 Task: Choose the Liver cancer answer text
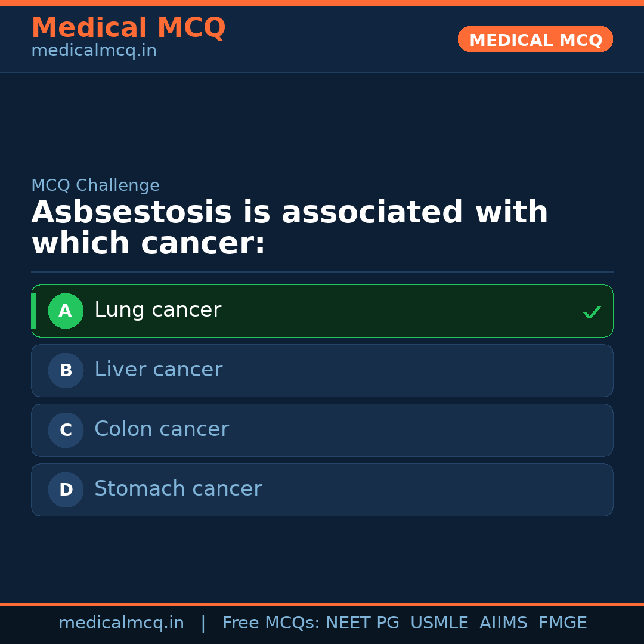[158, 370]
